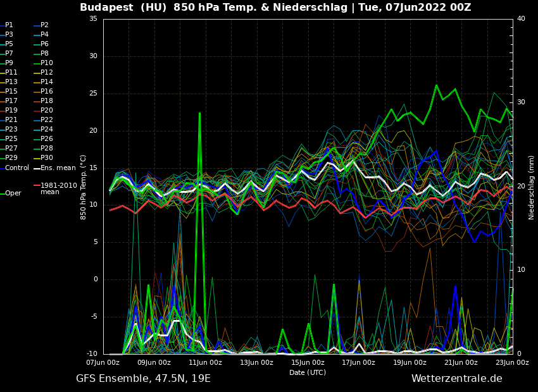The width and height of the screenshot is (538, 392).
Task: Click the Date (UTC) axis title
Action: pyautogui.click(x=308, y=373)
